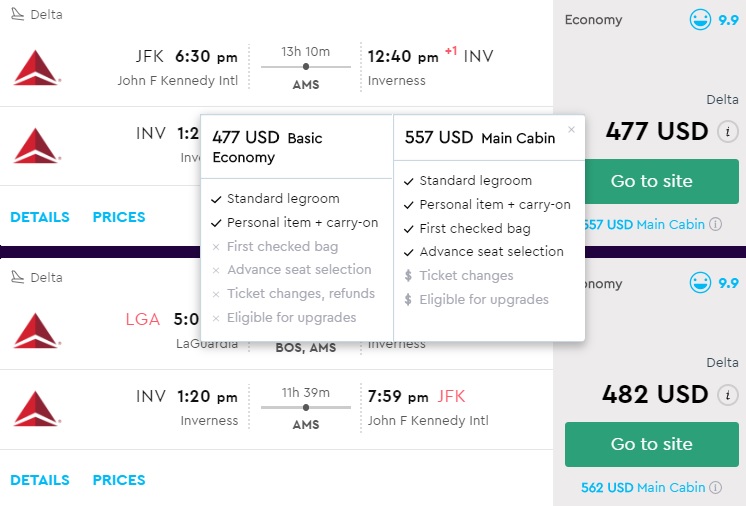The image size is (746, 506).
Task: Open DETAILS for the 477 USD itinerary
Action: pyautogui.click(x=40, y=217)
